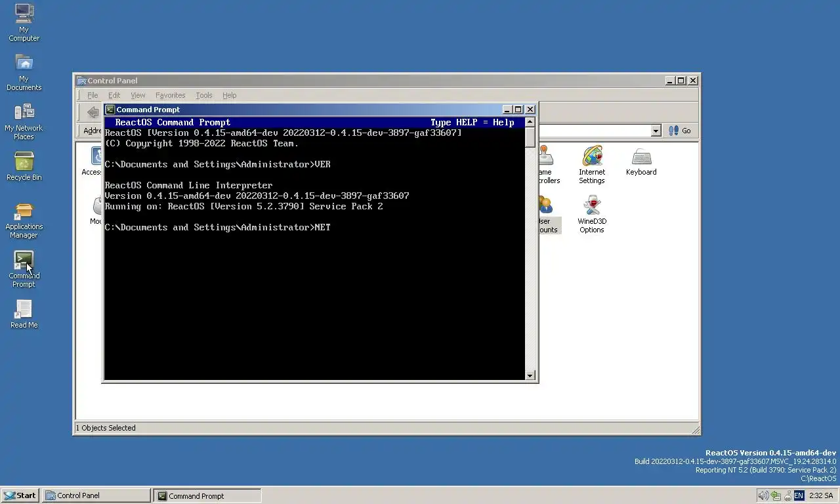This screenshot has width=840, height=504.
Task: Open the Favorites menu in Control Panel
Action: pos(170,95)
